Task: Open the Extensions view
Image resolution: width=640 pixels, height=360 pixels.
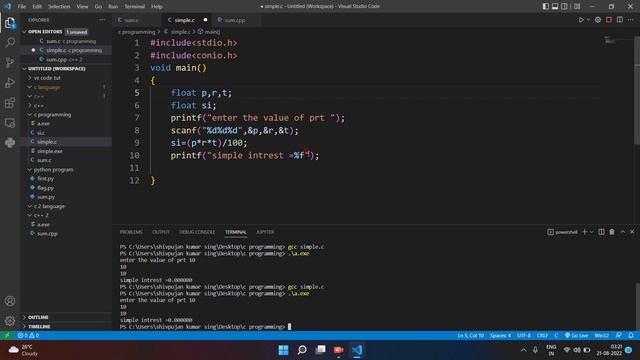Action: [10, 103]
